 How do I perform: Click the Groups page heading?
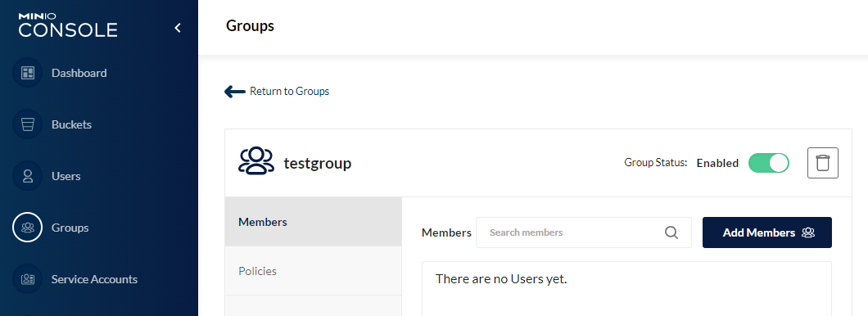(251, 26)
